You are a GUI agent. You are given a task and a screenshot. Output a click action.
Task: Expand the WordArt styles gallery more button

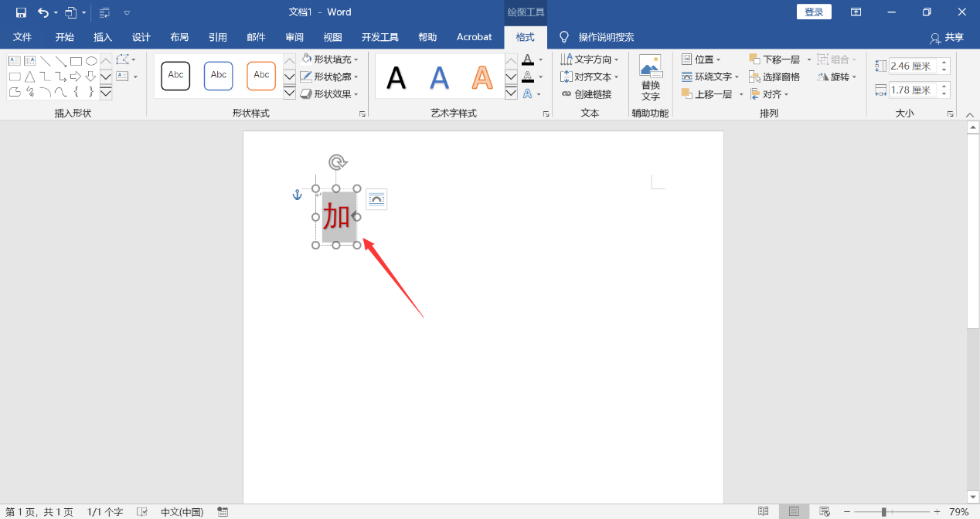[511, 93]
